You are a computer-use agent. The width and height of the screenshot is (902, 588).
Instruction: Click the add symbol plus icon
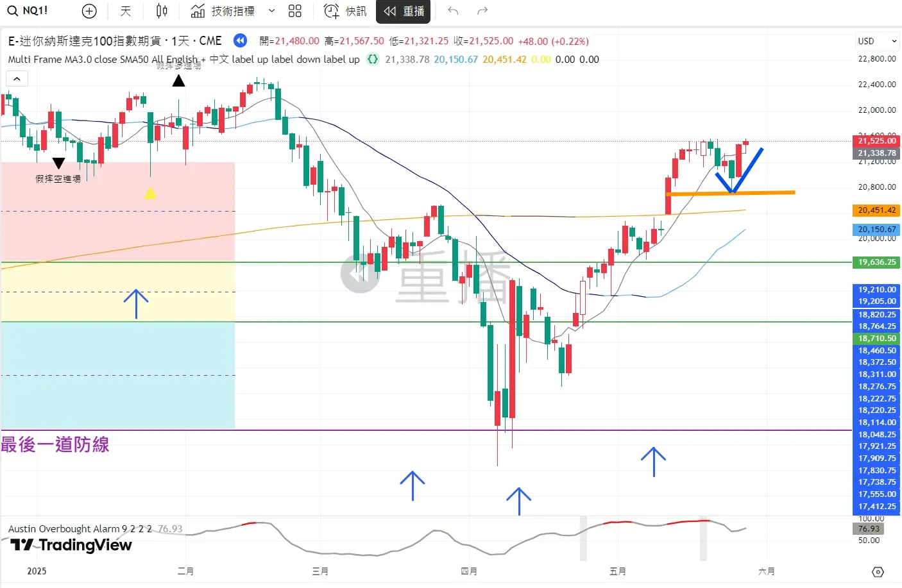coord(89,11)
